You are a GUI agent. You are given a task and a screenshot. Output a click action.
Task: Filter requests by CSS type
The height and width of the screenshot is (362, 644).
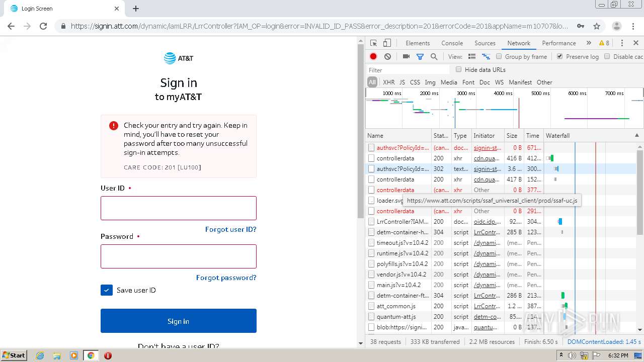(415, 82)
